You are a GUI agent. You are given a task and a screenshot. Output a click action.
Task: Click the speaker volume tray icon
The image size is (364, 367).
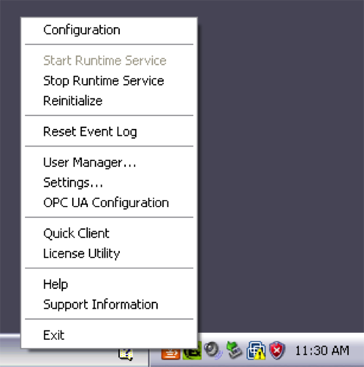(213, 351)
